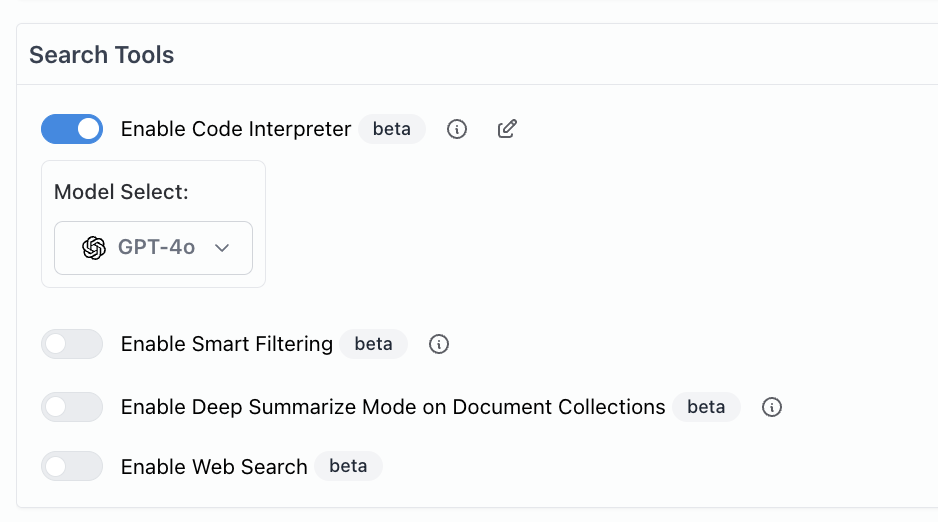Turn off the Enable Code Interpreter toggle

point(72,129)
